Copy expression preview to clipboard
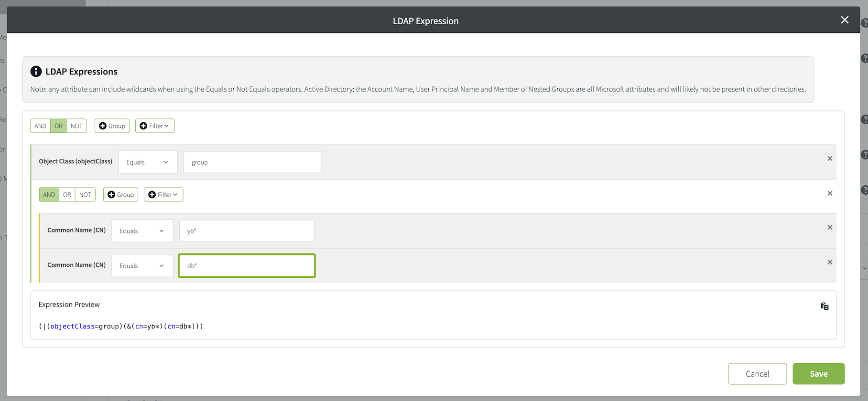The image size is (868, 401). 825,306
